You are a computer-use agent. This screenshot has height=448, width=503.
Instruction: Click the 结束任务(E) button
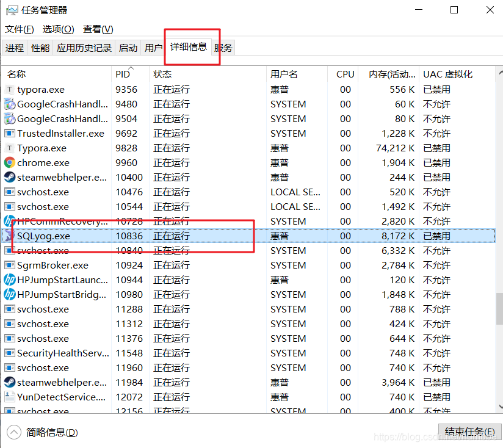click(469, 432)
